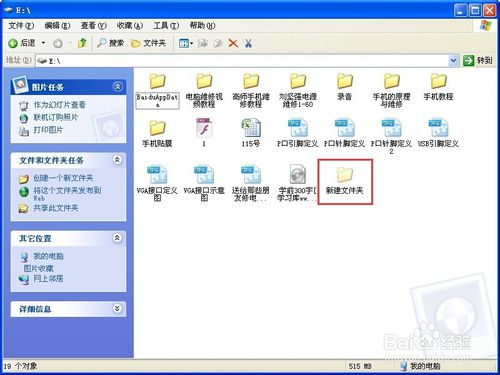
Task: Click the red Delete X icon
Action: click(233, 43)
